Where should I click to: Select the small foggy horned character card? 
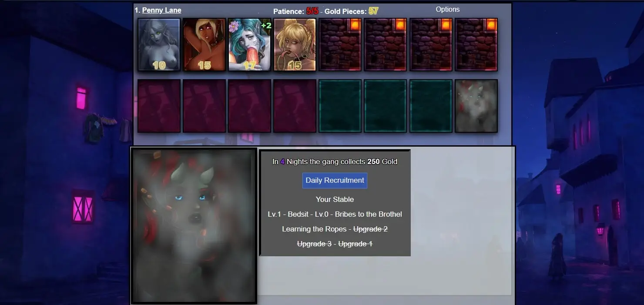click(476, 106)
